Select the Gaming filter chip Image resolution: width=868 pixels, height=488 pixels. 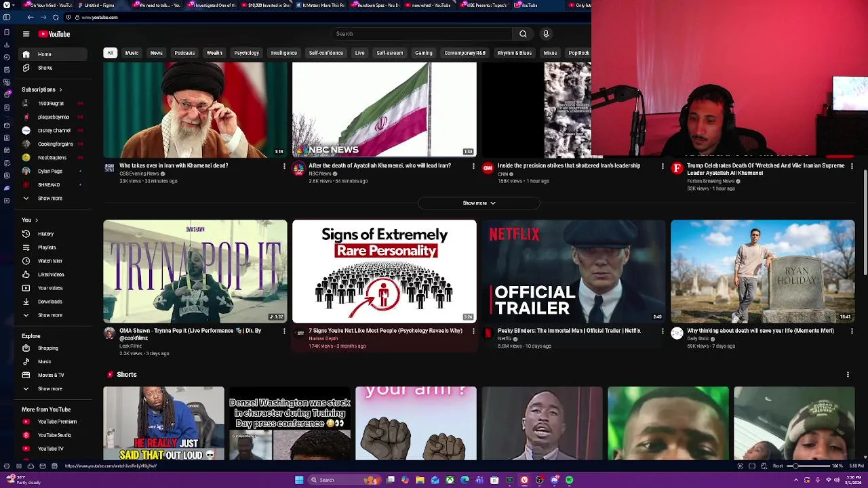pos(423,53)
